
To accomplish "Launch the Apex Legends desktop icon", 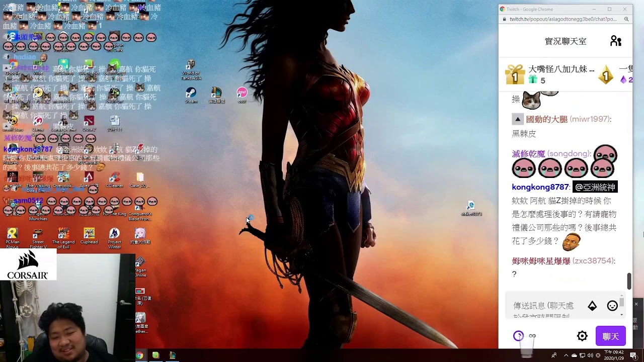I will point(89,180).
